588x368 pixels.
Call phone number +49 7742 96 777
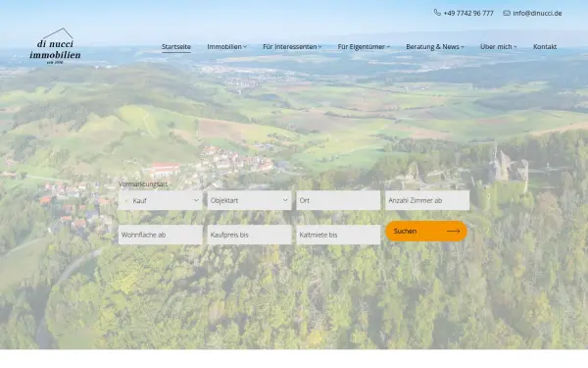pyautogui.click(x=468, y=13)
